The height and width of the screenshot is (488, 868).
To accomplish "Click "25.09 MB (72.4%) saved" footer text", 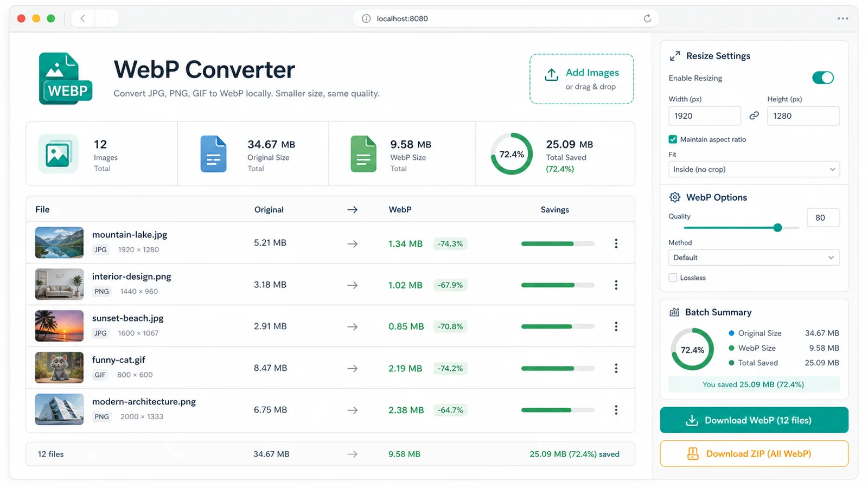I will pyautogui.click(x=575, y=454).
